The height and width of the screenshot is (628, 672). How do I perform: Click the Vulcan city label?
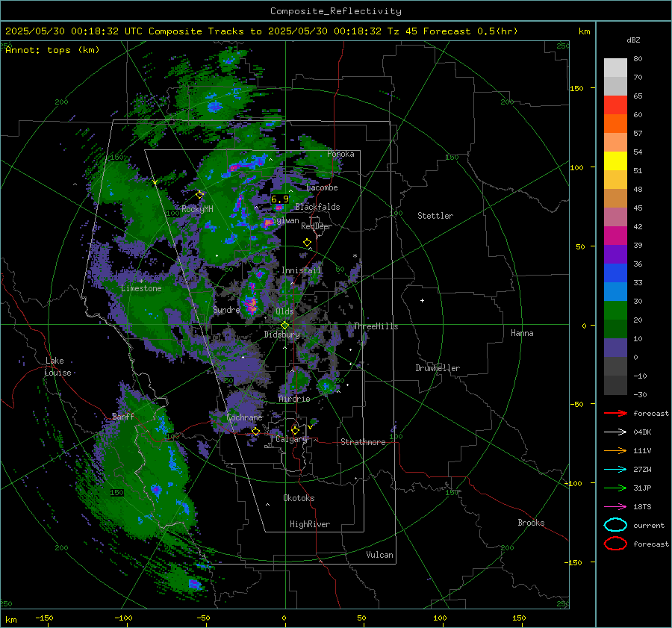pos(379,555)
